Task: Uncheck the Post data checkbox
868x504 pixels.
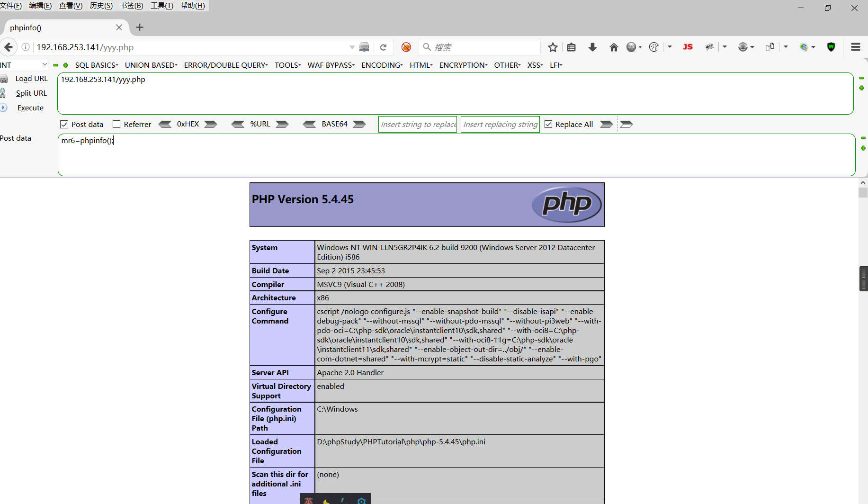Action: [x=64, y=124]
